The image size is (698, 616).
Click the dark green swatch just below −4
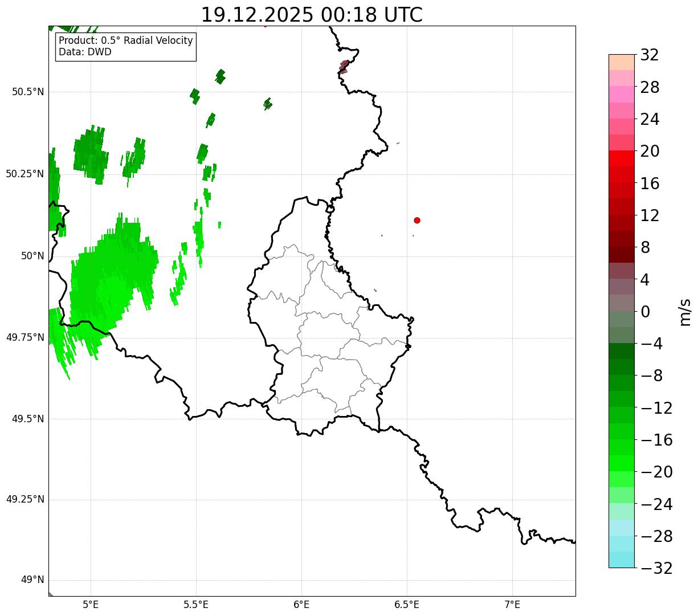(622, 351)
